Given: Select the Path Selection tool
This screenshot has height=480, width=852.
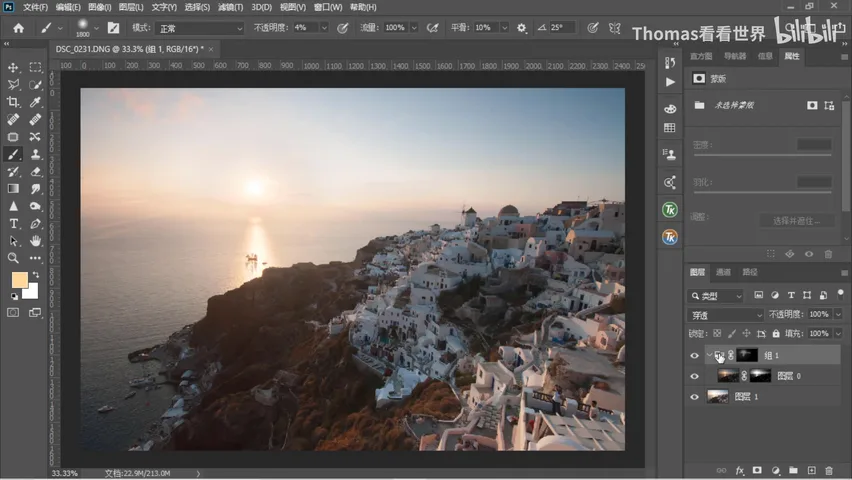Looking at the screenshot, I should 13,241.
